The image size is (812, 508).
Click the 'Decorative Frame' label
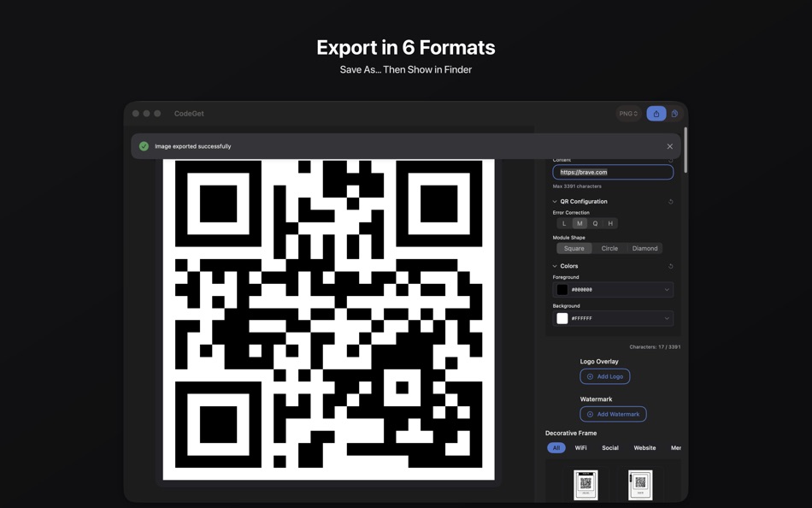tap(571, 433)
